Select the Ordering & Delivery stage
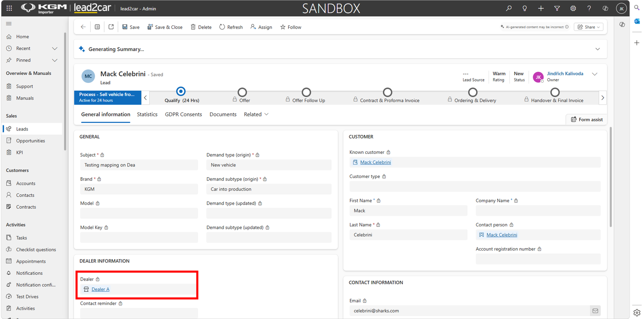644x319 pixels. [473, 92]
